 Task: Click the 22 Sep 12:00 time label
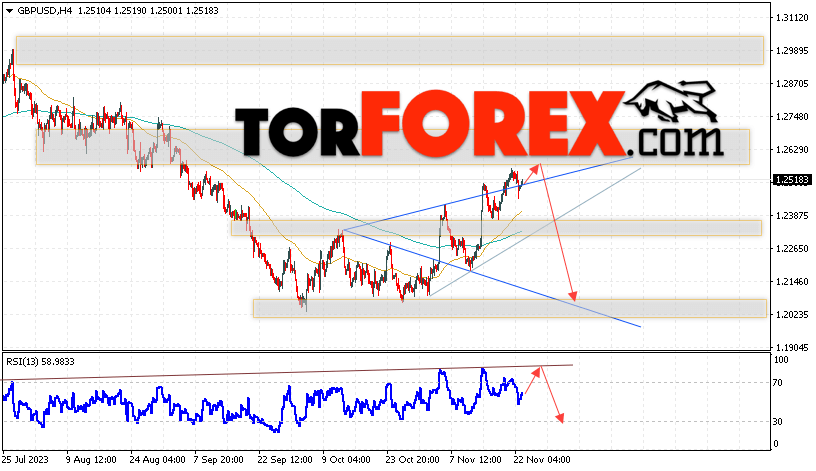[x=285, y=460]
